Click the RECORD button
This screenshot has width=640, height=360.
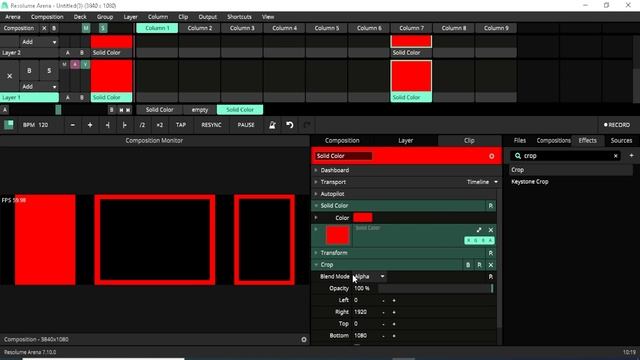(x=617, y=125)
